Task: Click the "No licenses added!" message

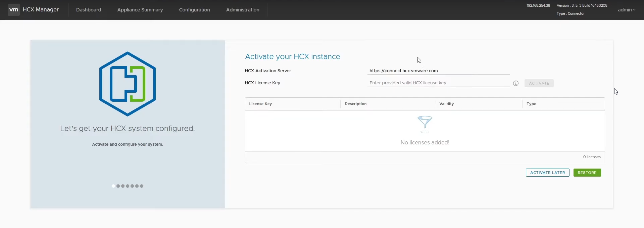Action: [425, 142]
